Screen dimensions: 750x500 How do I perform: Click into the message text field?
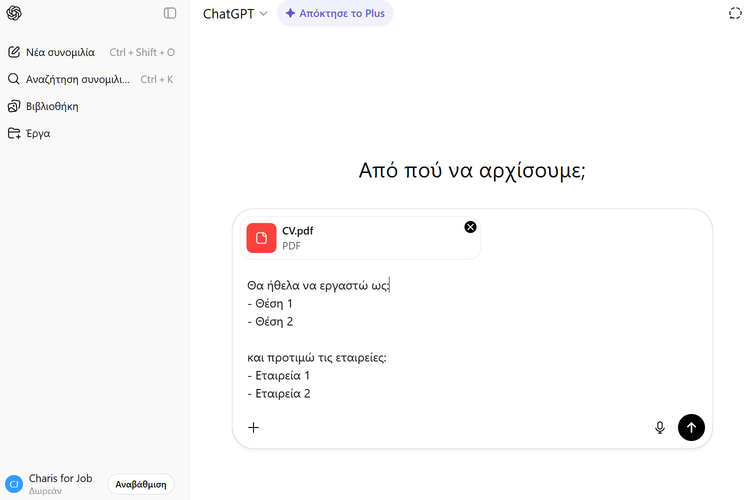pos(470,340)
